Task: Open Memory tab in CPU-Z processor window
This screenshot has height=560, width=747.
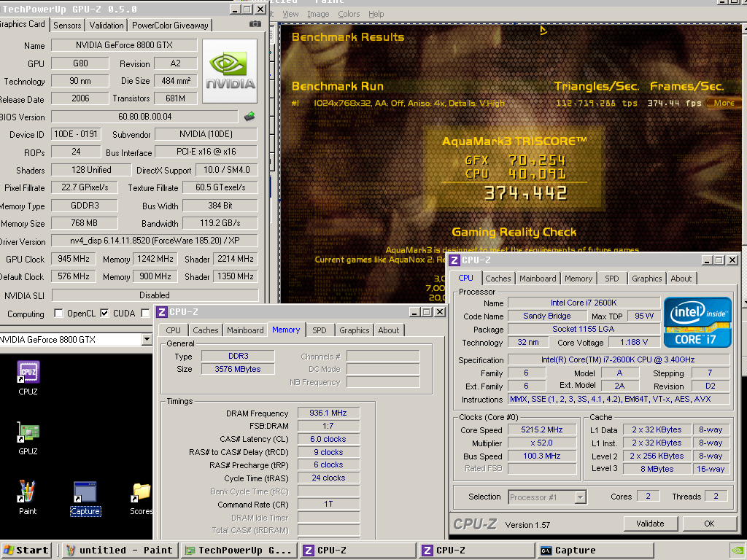Action: [578, 279]
